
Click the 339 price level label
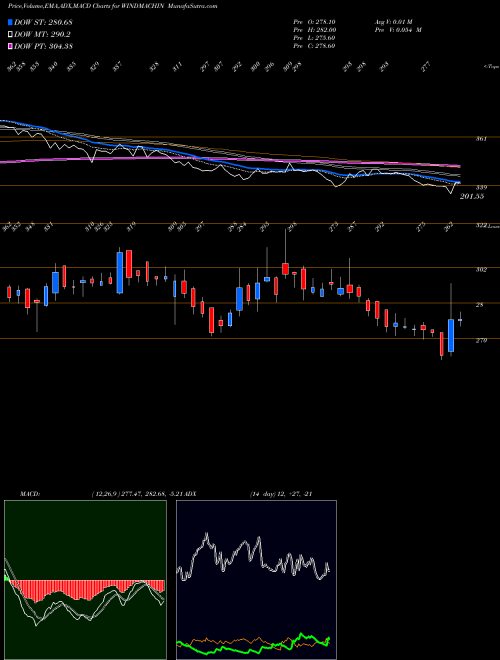coord(481,187)
